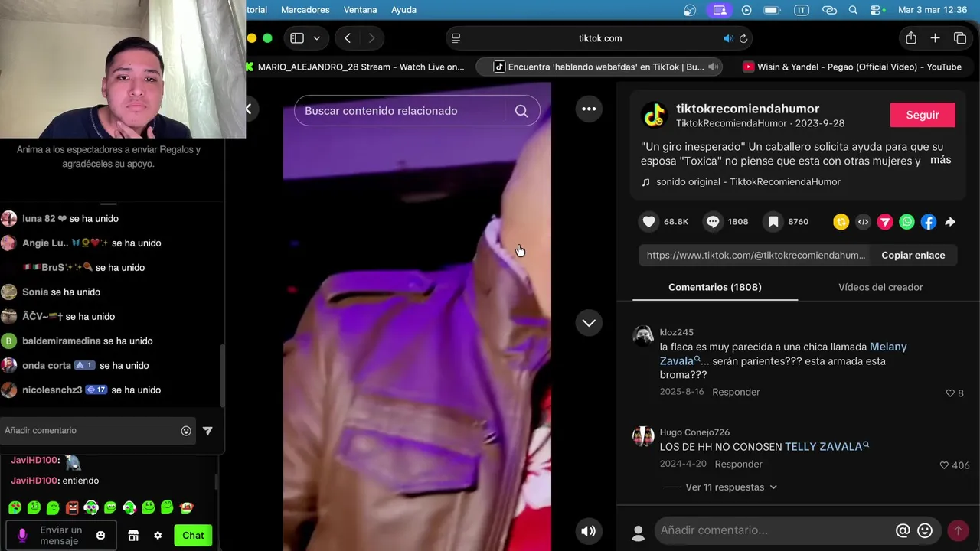Open the IT input source menu
Viewport: 980px width, 551px height.
coord(802,10)
